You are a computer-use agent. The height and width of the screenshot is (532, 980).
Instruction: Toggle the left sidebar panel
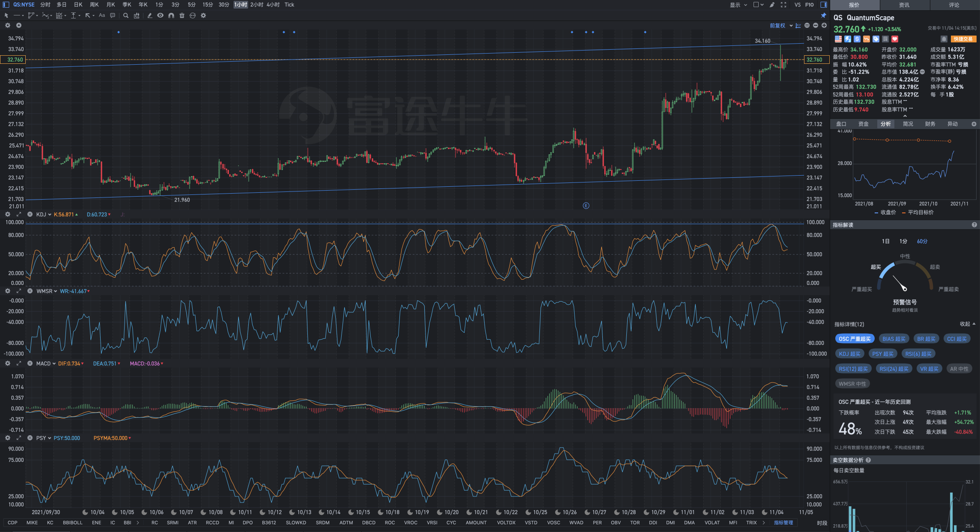tap(6, 5)
